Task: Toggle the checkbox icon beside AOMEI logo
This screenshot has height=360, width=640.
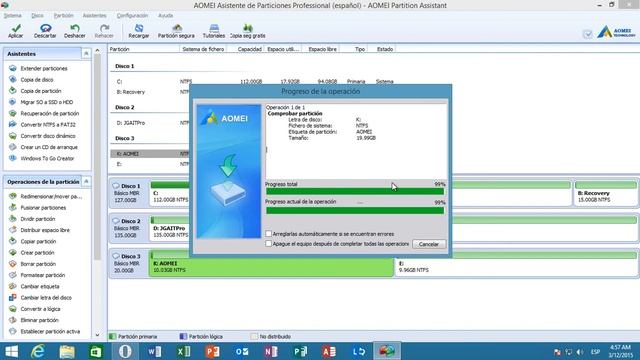Action: 588,34
